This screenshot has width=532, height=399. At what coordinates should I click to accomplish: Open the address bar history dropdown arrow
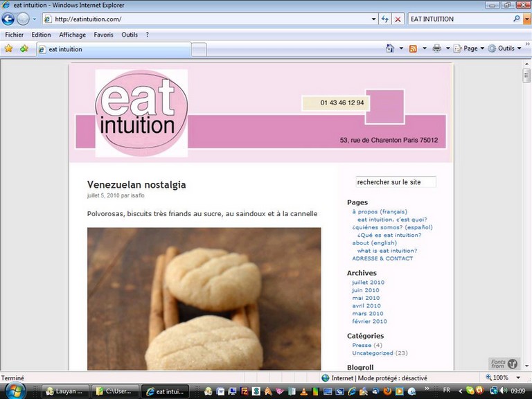point(373,19)
